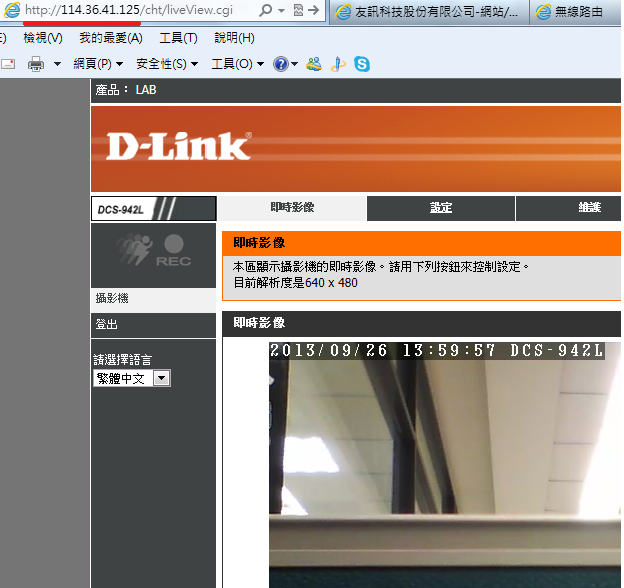Image resolution: width=624 pixels, height=588 pixels.
Task: Open the 檢視(V) menu
Action: (43, 38)
